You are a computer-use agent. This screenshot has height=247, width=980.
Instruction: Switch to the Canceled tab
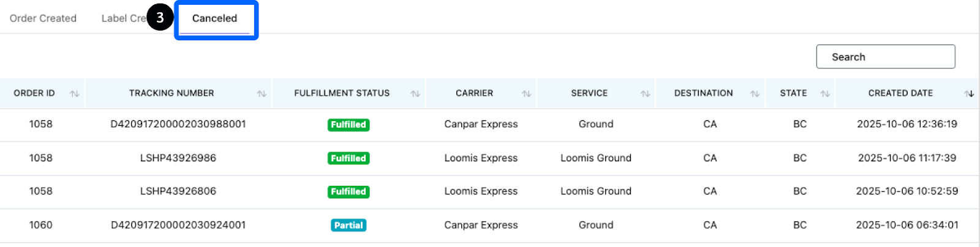[x=214, y=18]
